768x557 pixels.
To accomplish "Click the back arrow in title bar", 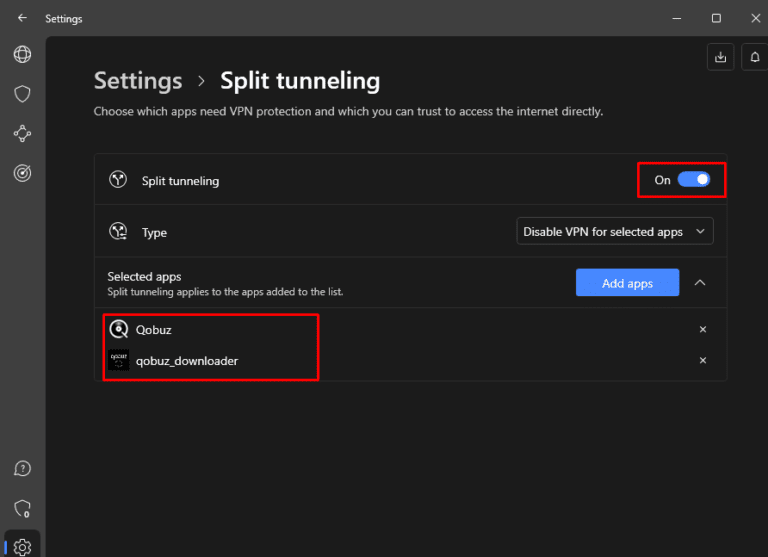I will (22, 18).
